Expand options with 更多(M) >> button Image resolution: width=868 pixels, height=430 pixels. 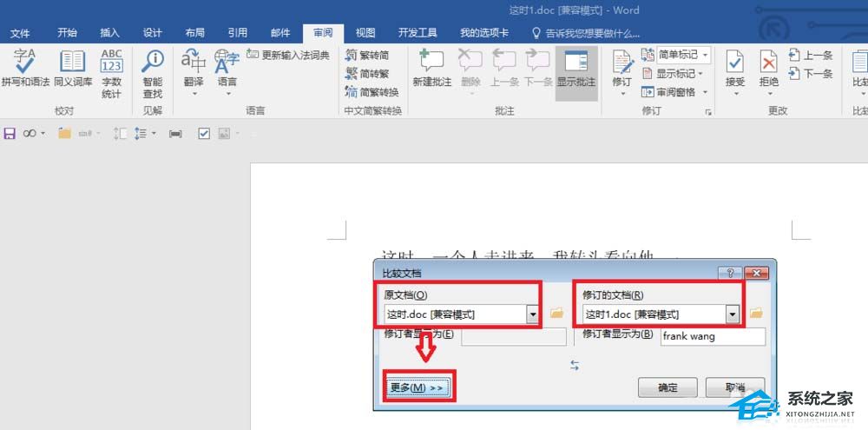click(x=417, y=388)
